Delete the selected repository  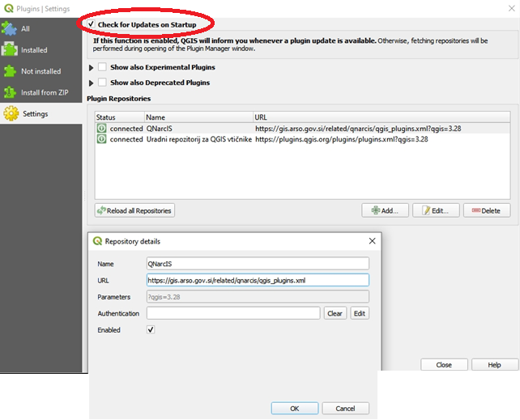pyautogui.click(x=487, y=210)
